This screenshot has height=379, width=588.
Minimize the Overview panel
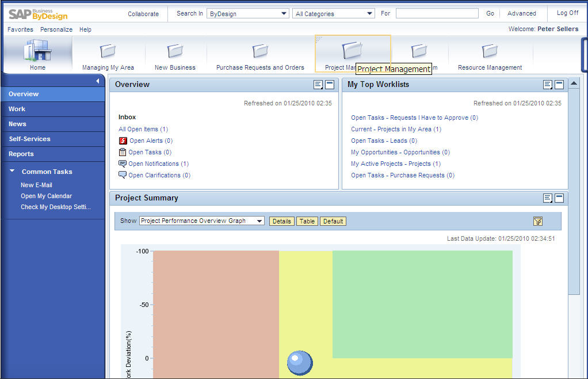pos(330,85)
